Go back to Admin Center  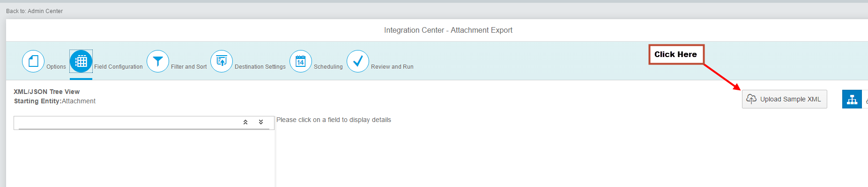34,11
